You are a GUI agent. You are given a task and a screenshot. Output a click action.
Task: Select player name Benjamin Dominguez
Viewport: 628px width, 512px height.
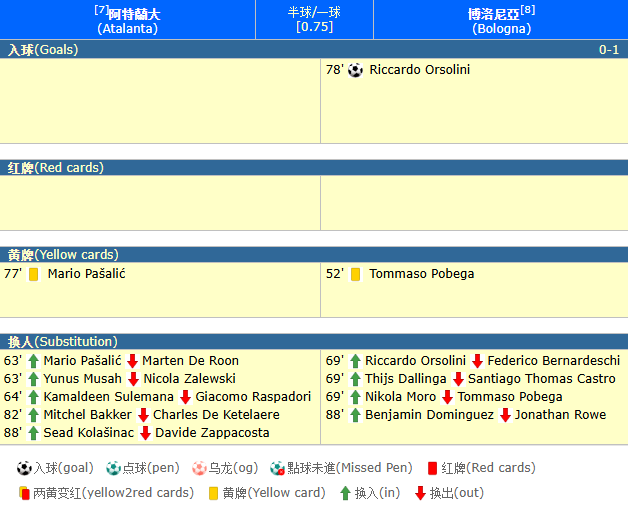pyautogui.click(x=429, y=415)
